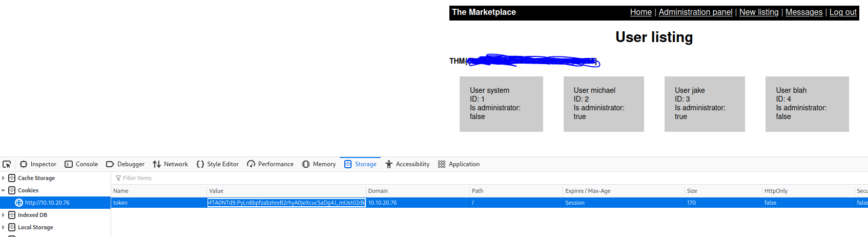Image resolution: width=868 pixels, height=237 pixels.
Task: Expand the Local Storage tree node
Action: coord(4,227)
